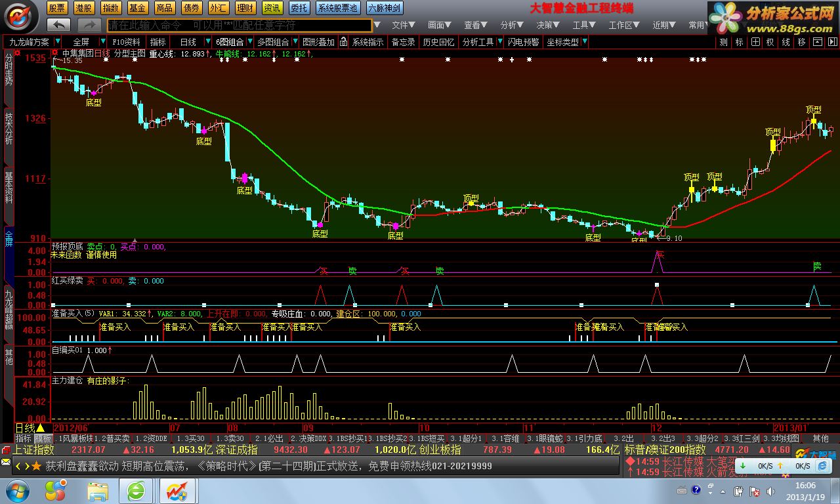Click the 系统股票池 button
Screen dimensions: 840x504
click(338, 8)
